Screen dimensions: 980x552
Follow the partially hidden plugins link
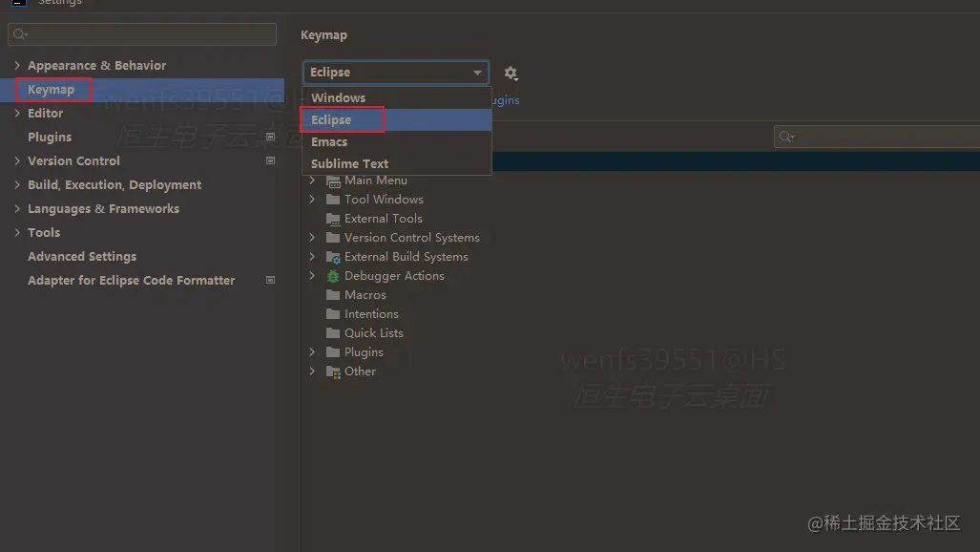pos(506,100)
